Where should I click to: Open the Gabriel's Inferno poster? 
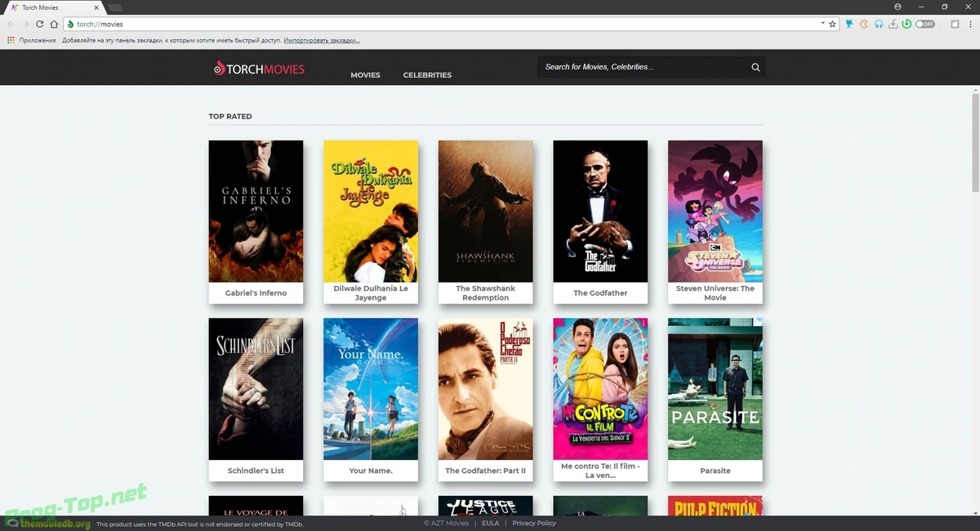pyautogui.click(x=256, y=211)
